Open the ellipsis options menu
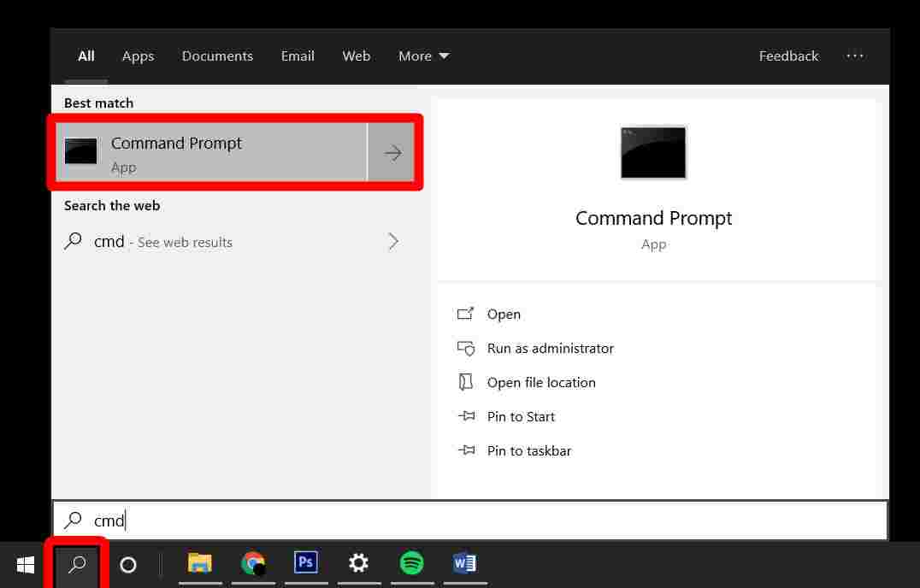 click(x=855, y=56)
